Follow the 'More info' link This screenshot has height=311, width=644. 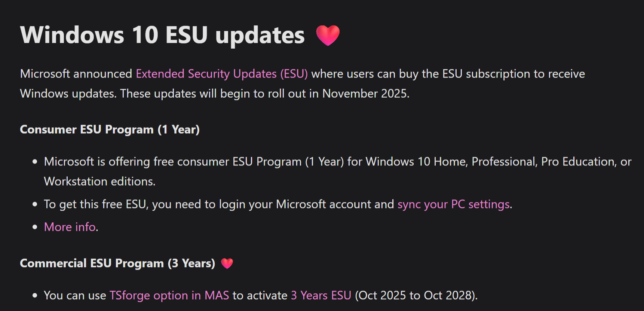[70, 227]
